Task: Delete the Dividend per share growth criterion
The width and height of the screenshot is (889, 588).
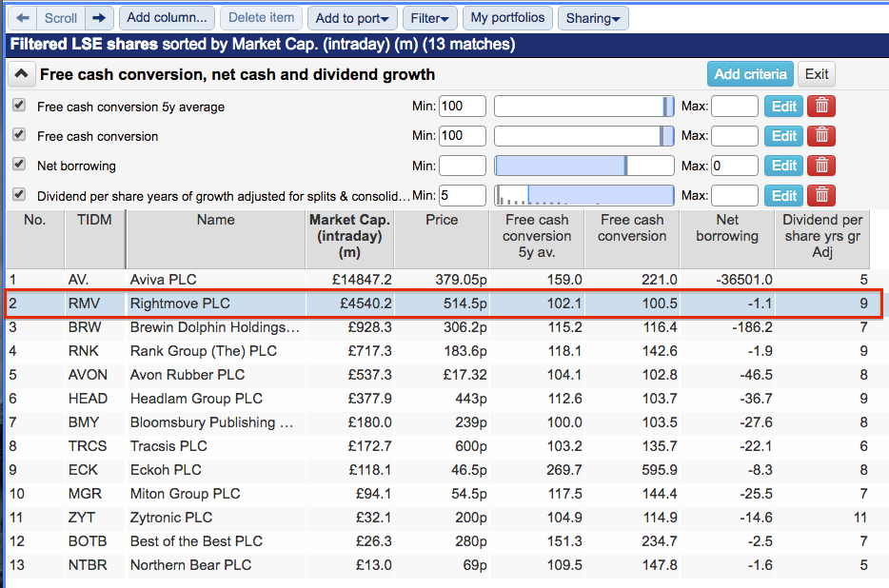Action: [821, 196]
